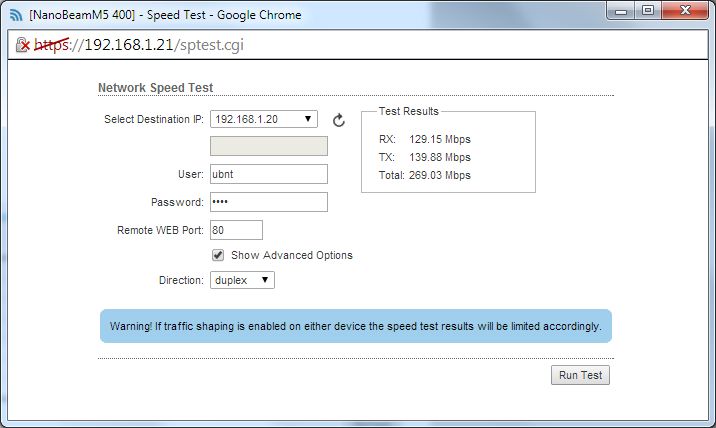Close the Speed Test window

pyautogui.click(x=685, y=11)
